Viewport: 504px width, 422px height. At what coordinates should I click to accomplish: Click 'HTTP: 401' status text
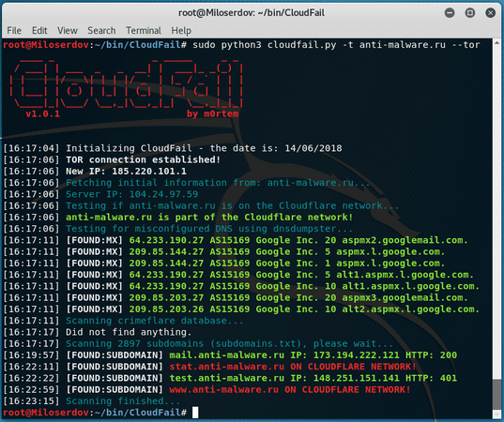tap(431, 378)
